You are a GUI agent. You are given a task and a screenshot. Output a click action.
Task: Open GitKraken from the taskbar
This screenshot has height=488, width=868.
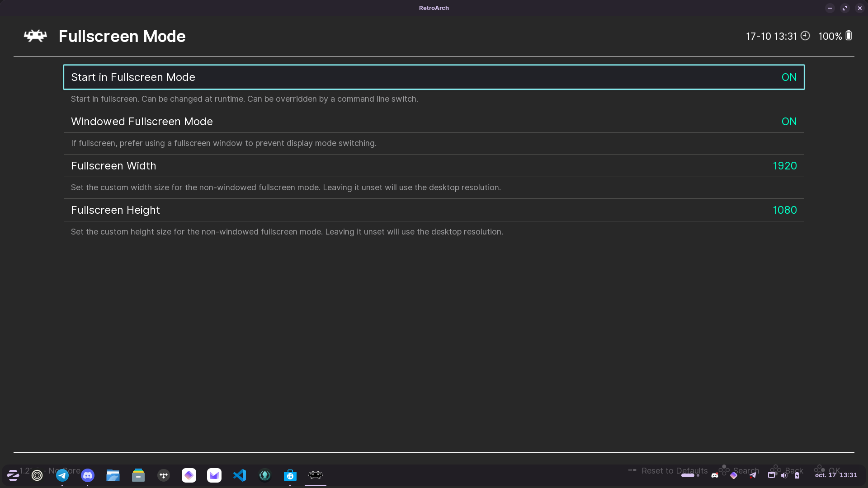[265, 475]
